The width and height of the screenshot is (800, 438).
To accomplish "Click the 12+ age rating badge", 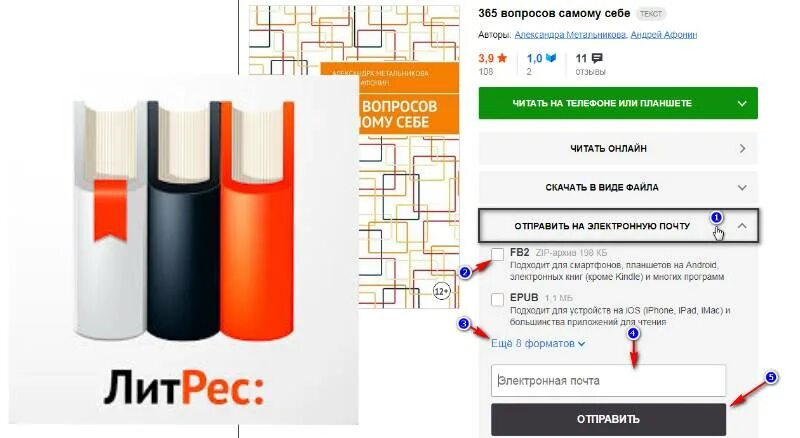I will (441, 291).
